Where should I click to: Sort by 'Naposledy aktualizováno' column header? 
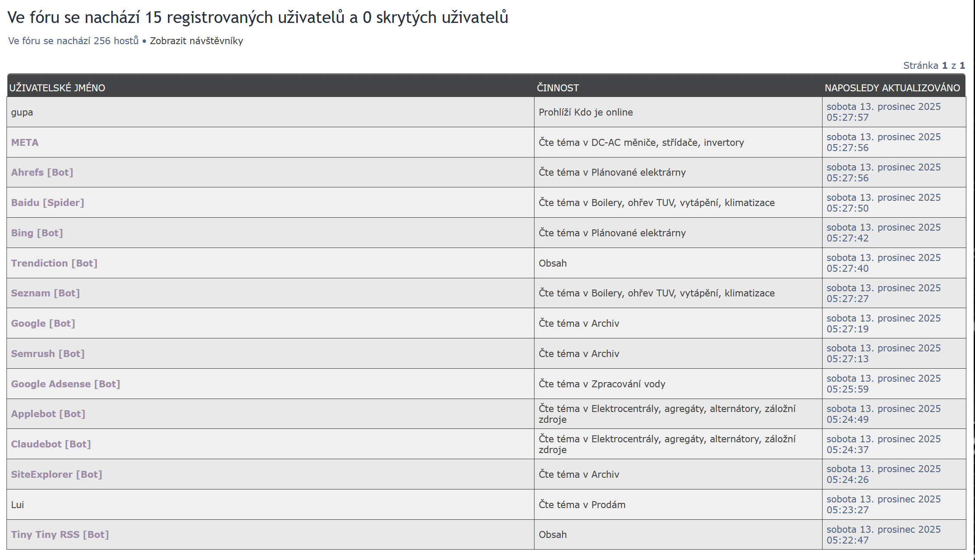point(892,88)
